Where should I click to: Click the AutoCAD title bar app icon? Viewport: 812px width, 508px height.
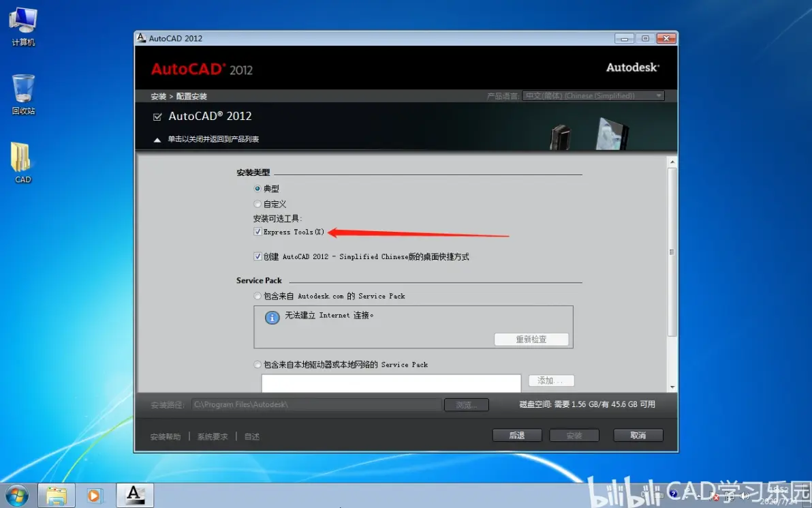[141, 38]
